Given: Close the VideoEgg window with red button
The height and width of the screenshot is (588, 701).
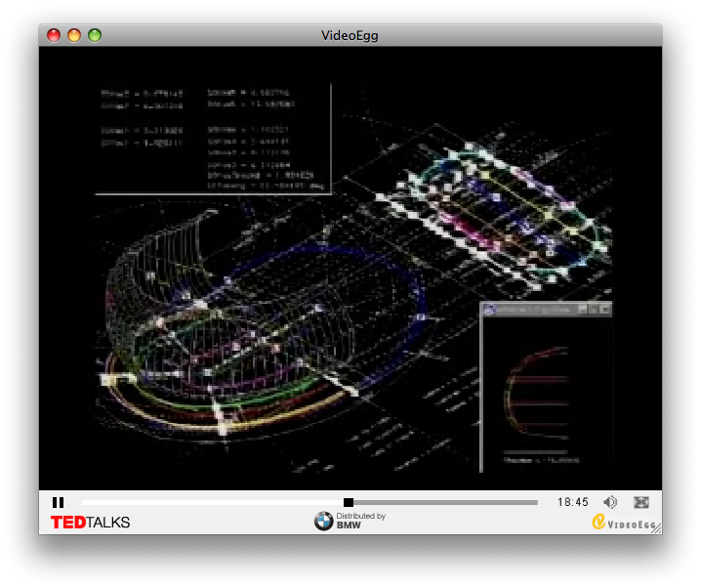Looking at the screenshot, I should click(54, 35).
